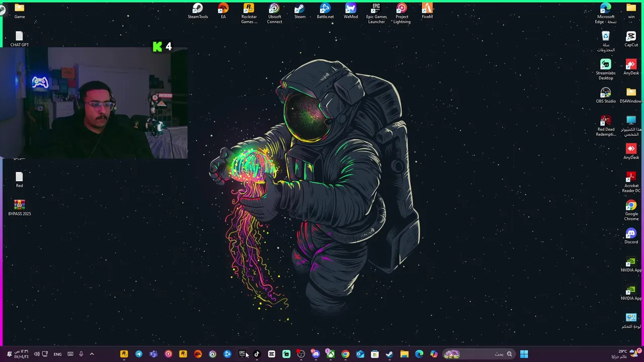The width and height of the screenshot is (644, 362).
Task: Open Ubisoft Connect from the taskbar
Action: tap(212, 354)
